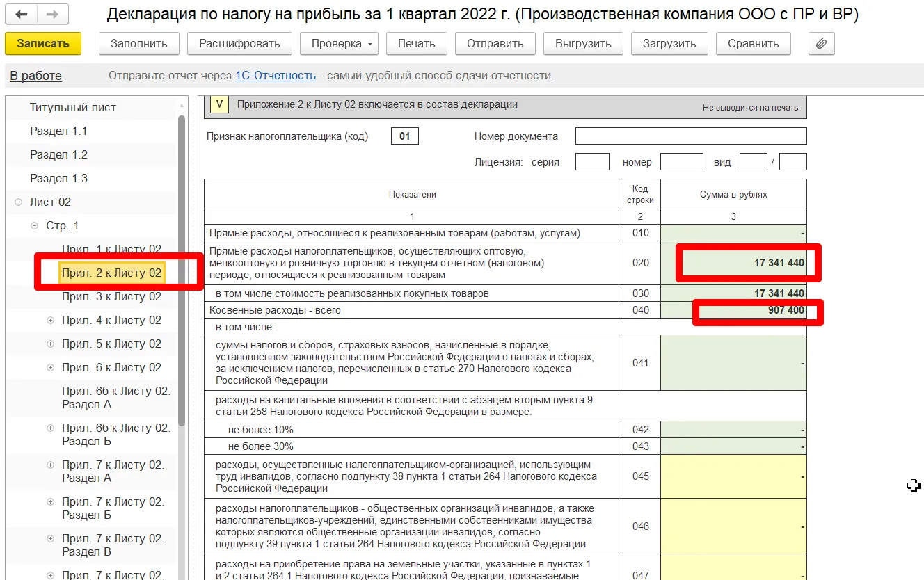This screenshot has height=580, width=924.
Task: Select Прил. 6б к Листу 02. Раздел А
Action: tap(115, 397)
